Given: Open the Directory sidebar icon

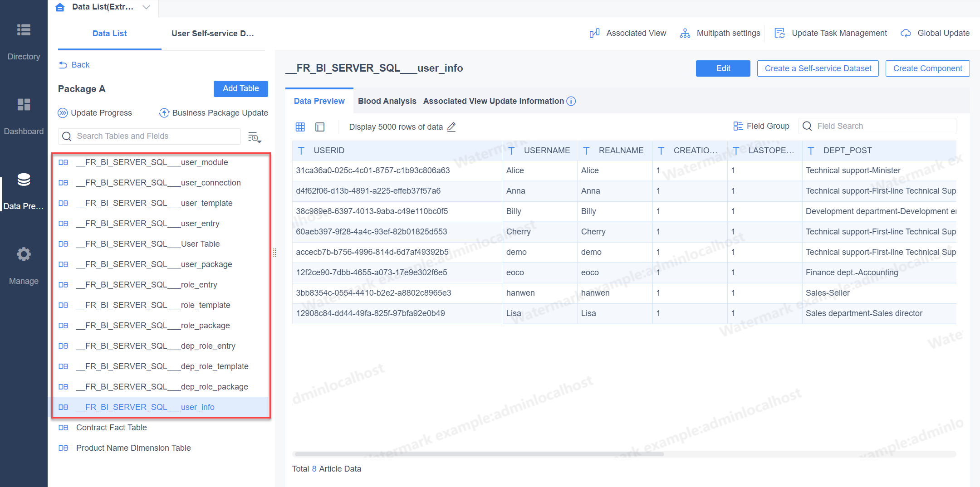Looking at the screenshot, I should (24, 30).
